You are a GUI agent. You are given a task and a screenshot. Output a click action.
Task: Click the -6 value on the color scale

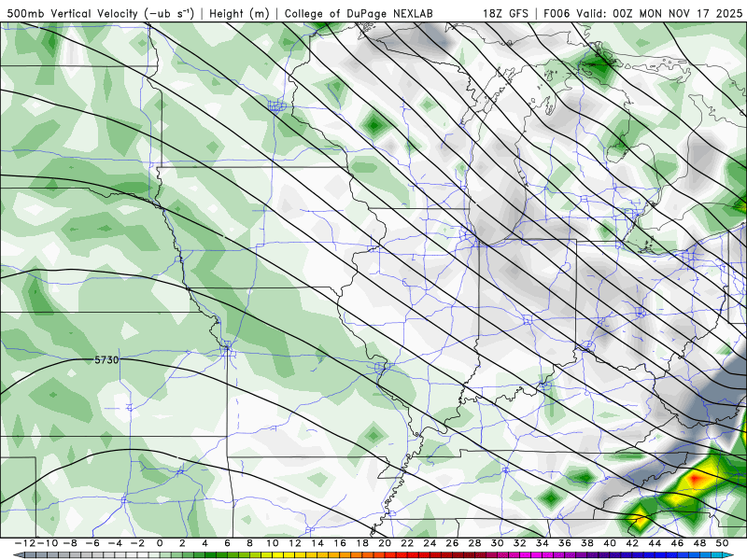(92, 543)
